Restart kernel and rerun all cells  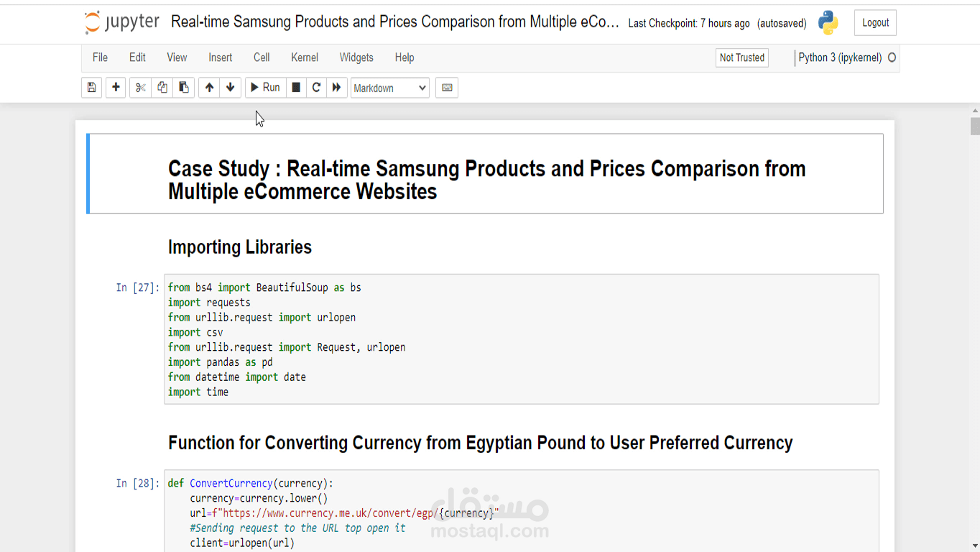coord(336,88)
